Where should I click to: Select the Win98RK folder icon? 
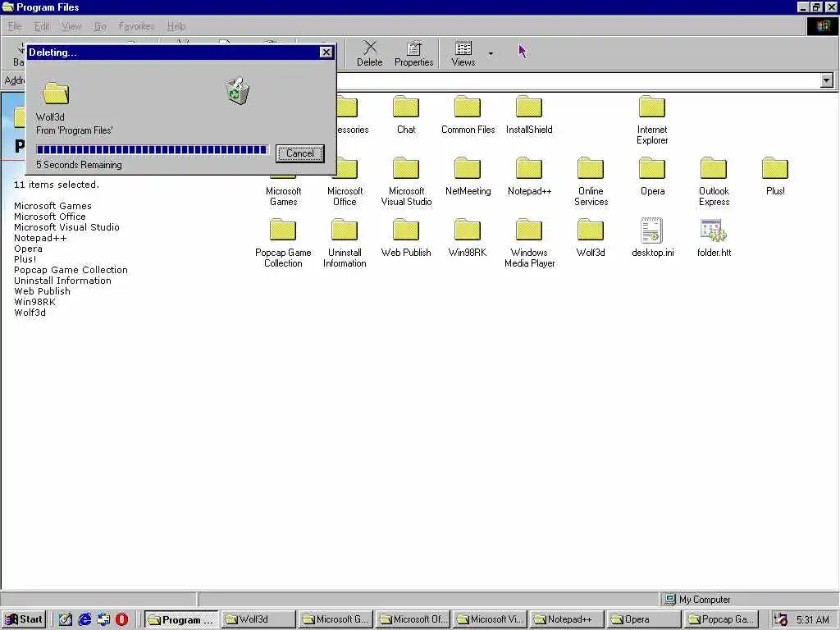point(468,230)
